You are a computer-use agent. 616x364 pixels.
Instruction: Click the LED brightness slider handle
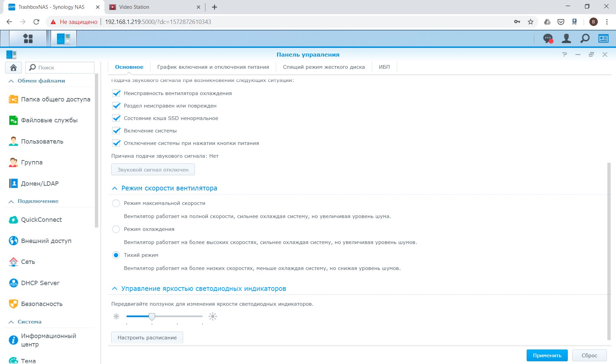[x=152, y=316]
